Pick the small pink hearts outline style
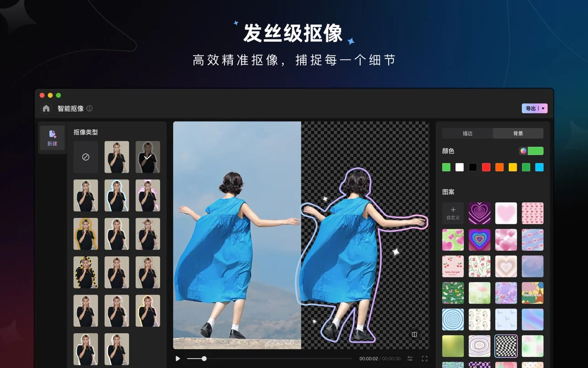The height and width of the screenshot is (368, 588). [148, 234]
